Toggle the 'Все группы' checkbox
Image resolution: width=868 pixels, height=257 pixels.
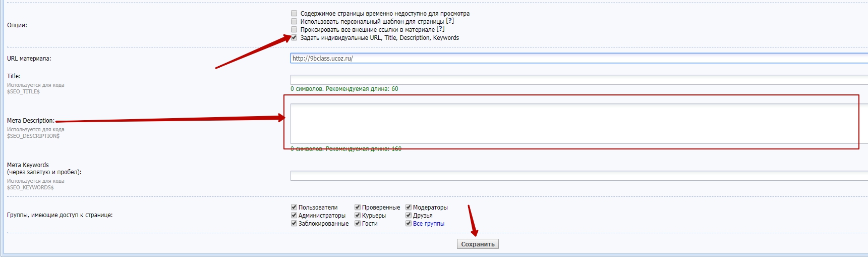tap(409, 223)
